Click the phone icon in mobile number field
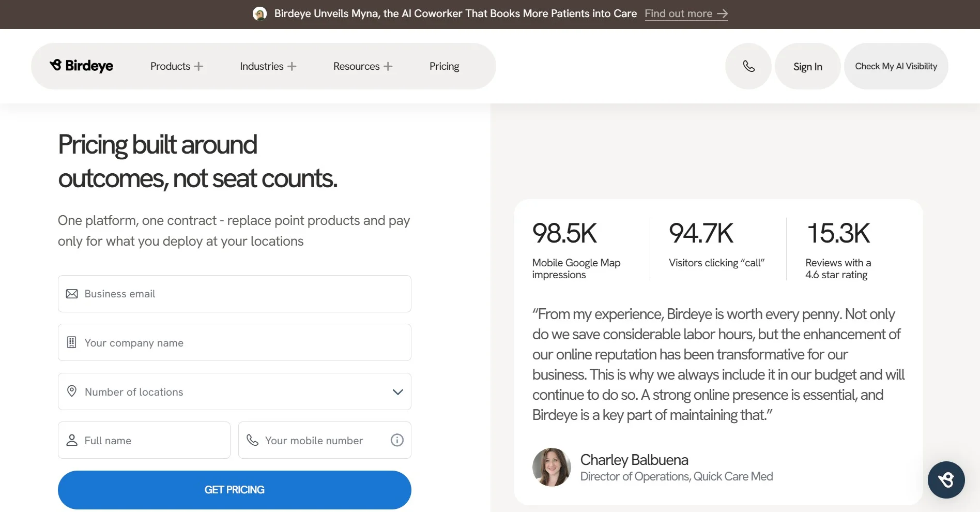980x512 pixels. 252,440
